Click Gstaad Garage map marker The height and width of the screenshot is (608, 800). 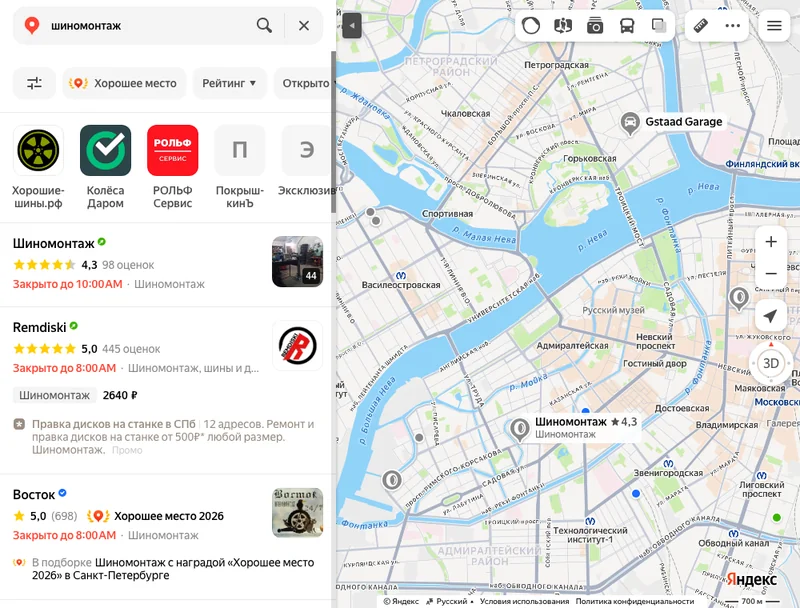[630, 123]
